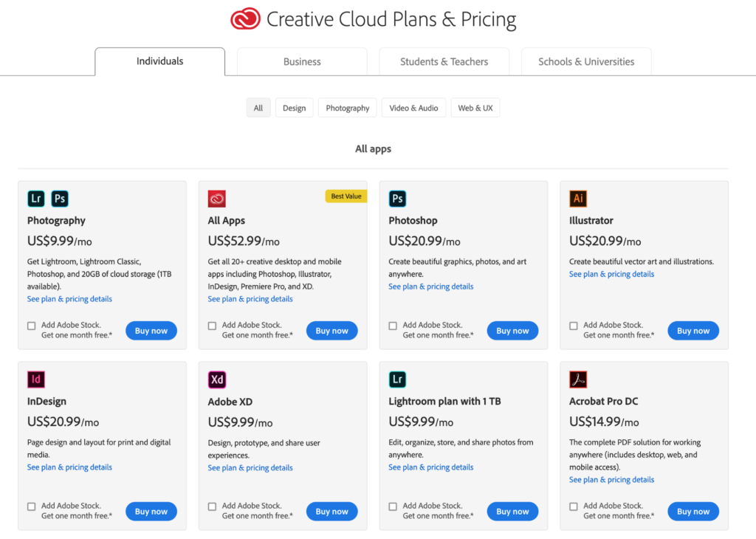Buy now the Photography plan
Screen dimensions: 756x539
click(x=151, y=331)
